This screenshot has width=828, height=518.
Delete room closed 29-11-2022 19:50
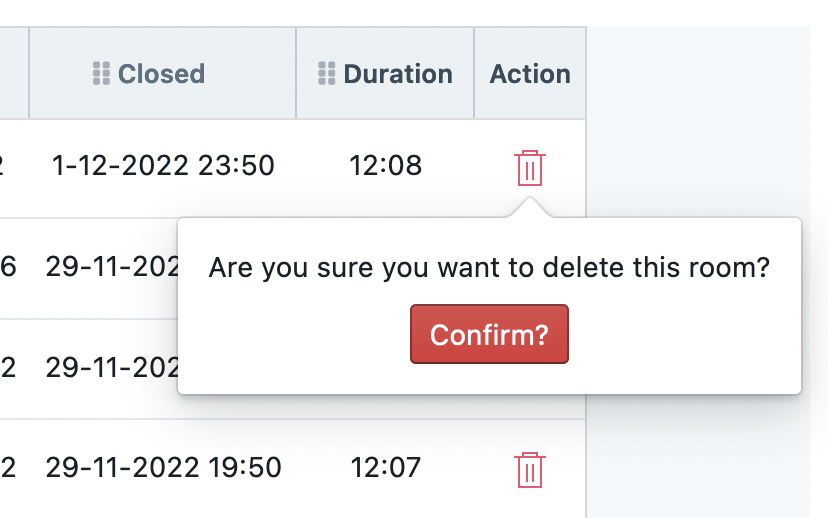click(x=530, y=469)
